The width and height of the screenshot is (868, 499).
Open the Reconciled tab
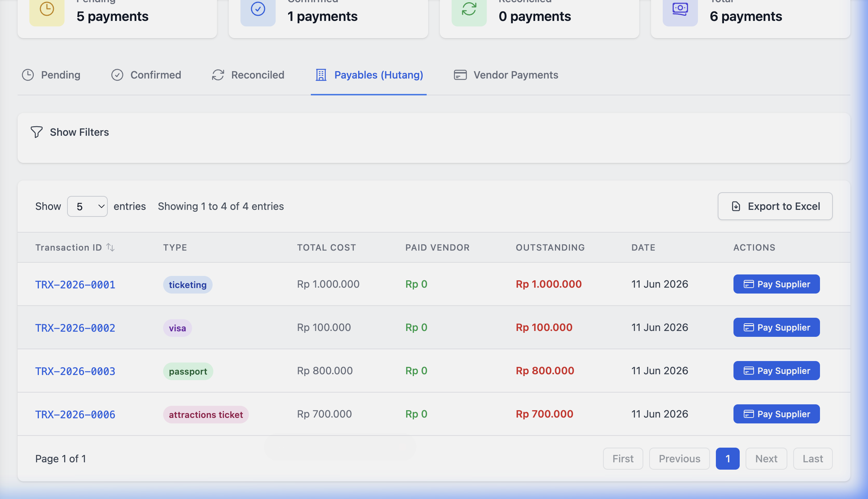pos(248,75)
